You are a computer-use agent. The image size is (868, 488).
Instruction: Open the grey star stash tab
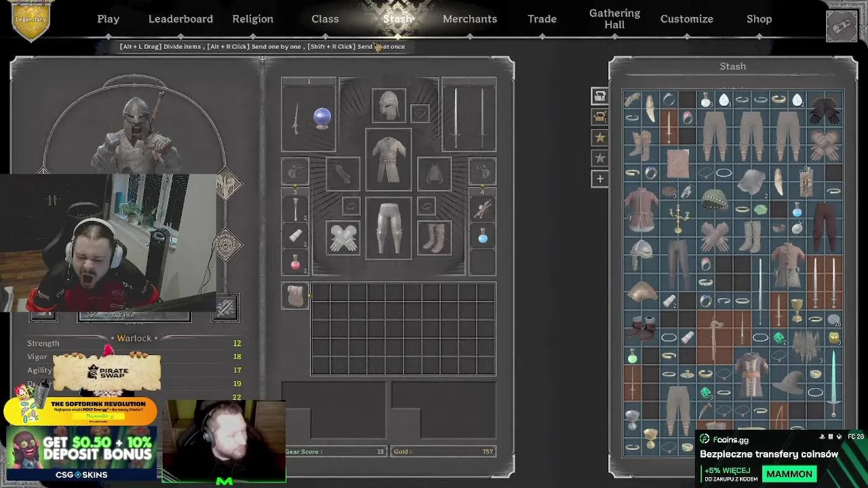(x=599, y=158)
